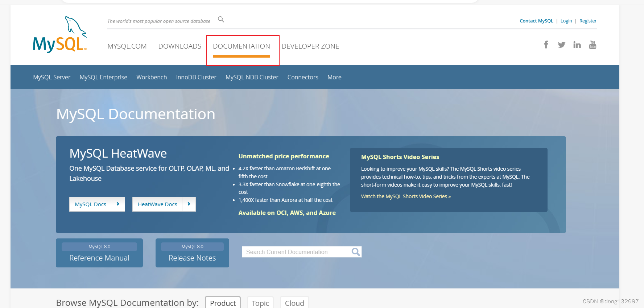644x308 pixels.
Task: Select the DOCUMENTATION navigation item
Action: pyautogui.click(x=241, y=46)
